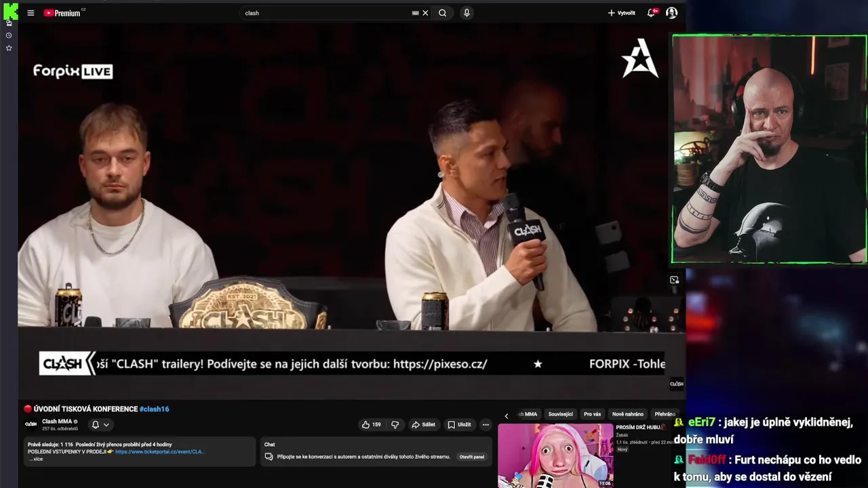Click the streamer webcam overlay

[x=769, y=149]
